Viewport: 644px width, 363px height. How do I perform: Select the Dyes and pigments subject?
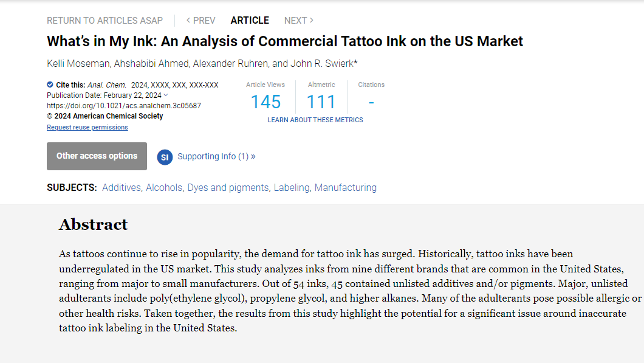point(228,188)
